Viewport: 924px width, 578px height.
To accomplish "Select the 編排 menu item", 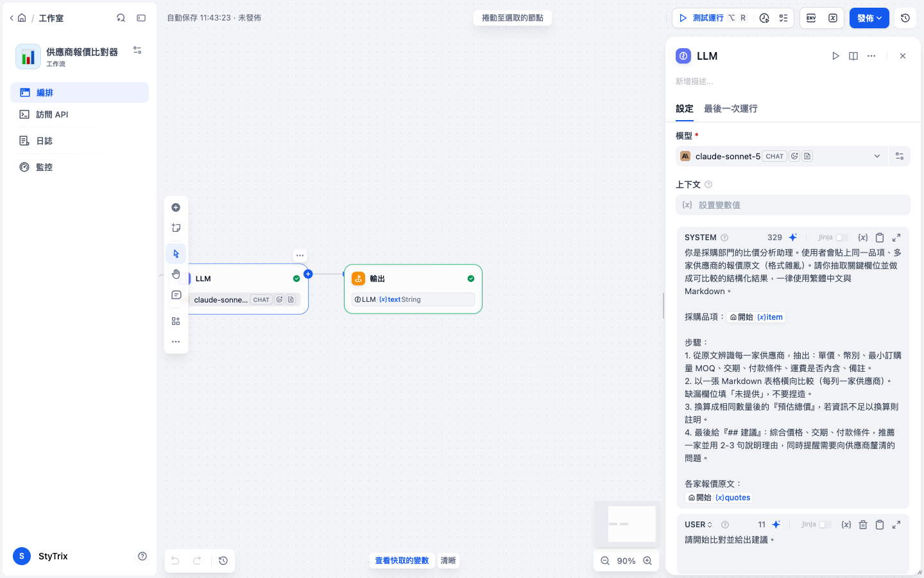I will pyautogui.click(x=80, y=92).
